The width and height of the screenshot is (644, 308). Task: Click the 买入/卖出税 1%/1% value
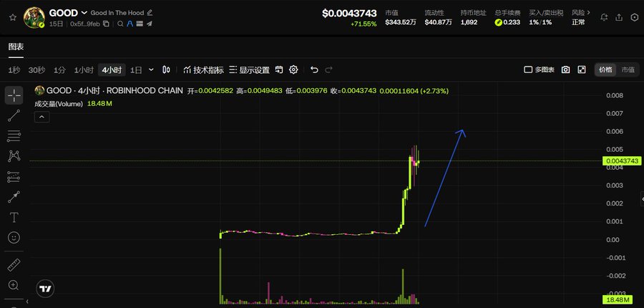(540, 22)
